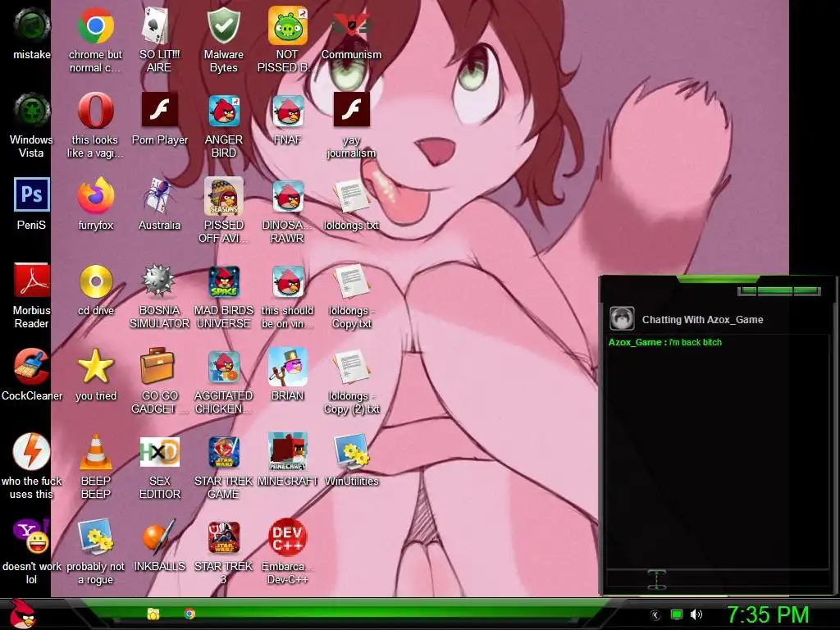Click the chat window's green caption buttons
840x630 pixels.
click(x=779, y=291)
